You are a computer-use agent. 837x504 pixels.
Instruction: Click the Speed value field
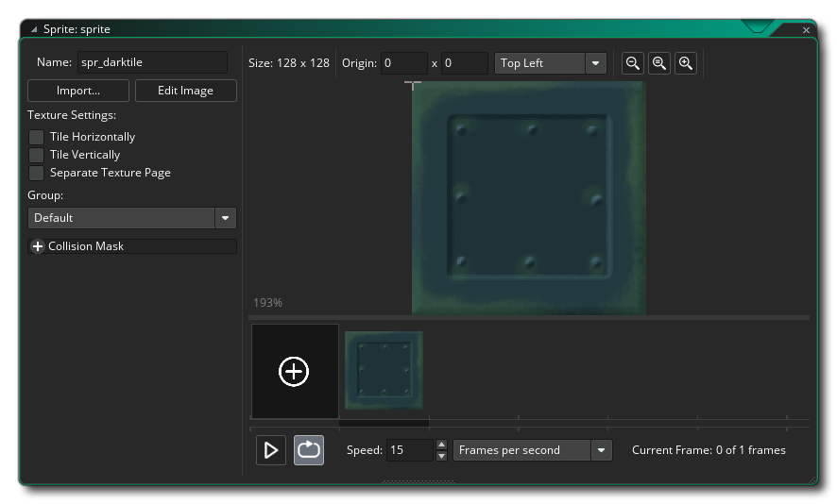[x=409, y=450]
